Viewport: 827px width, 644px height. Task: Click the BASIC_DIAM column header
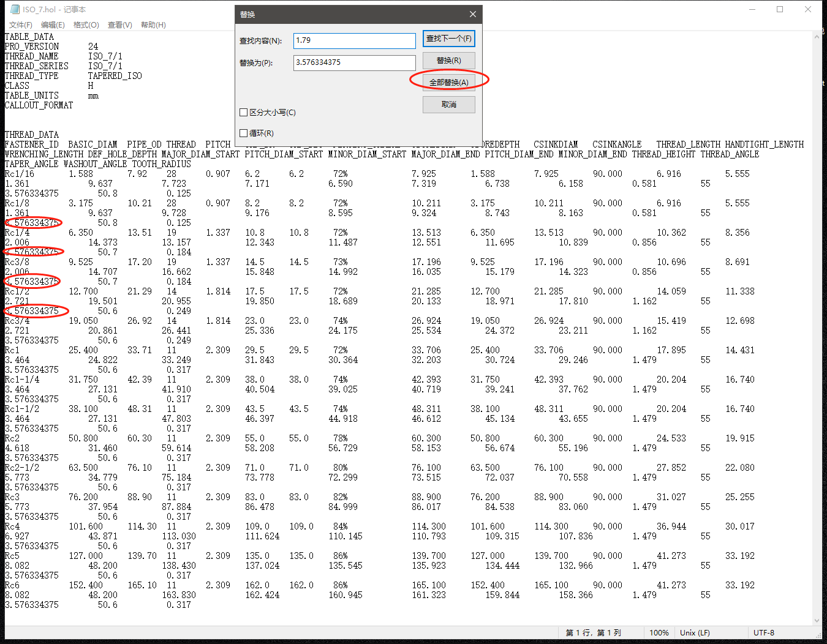[x=93, y=144]
